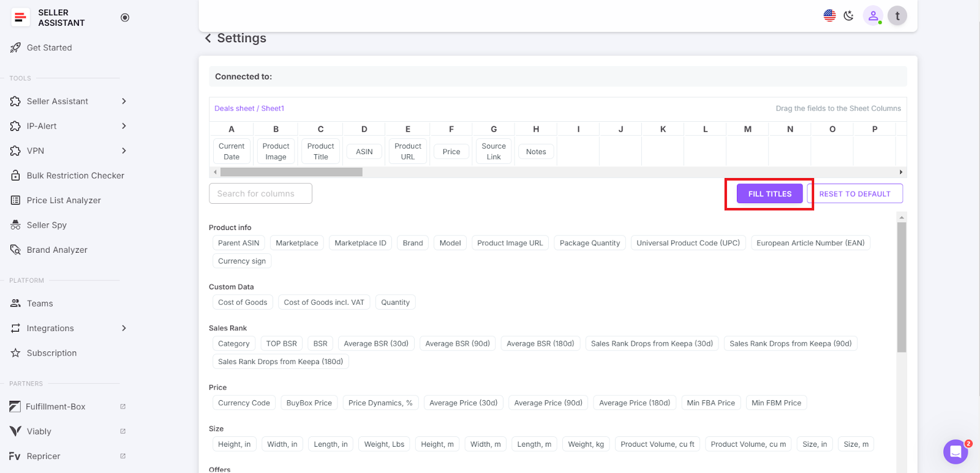The height and width of the screenshot is (473, 980).
Task: Click the RESET TO DEFAULT button
Action: [x=855, y=194]
